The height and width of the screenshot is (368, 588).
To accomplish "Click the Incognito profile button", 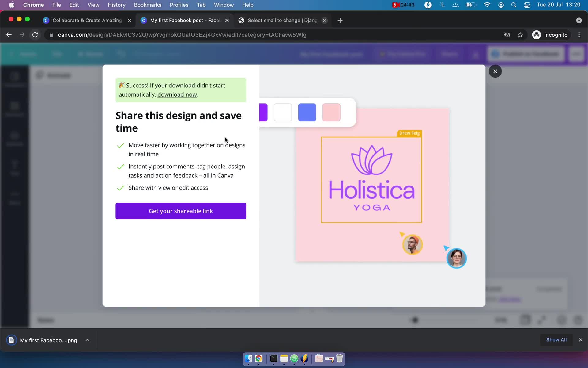I will 550,35.
